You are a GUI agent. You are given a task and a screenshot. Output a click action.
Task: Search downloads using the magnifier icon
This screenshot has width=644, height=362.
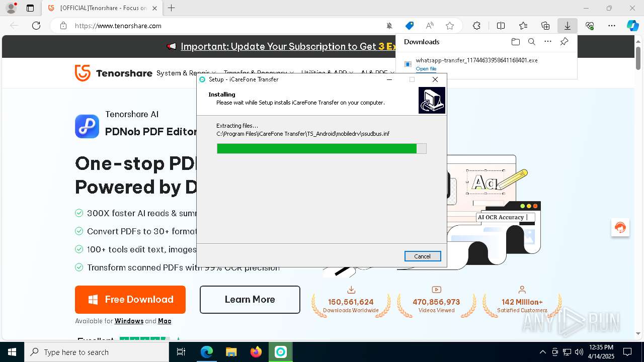[x=532, y=42]
